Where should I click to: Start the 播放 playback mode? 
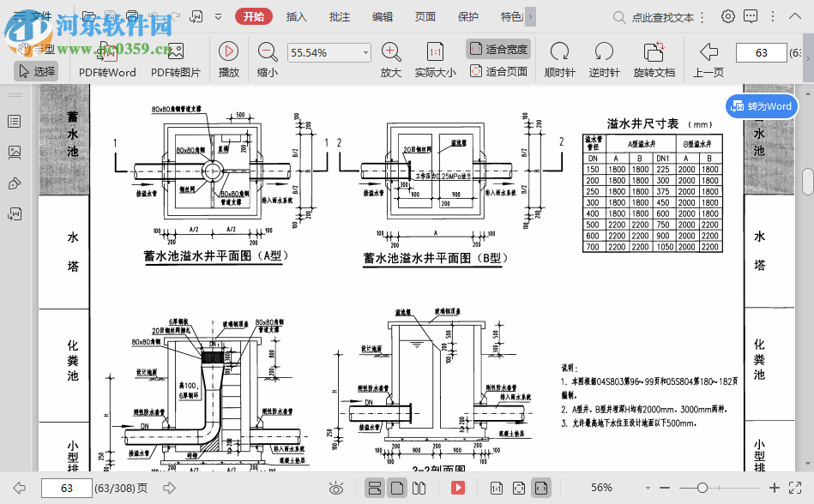(228, 61)
